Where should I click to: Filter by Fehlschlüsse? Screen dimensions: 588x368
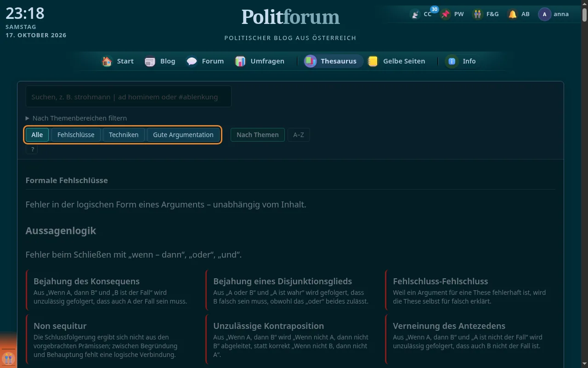[76, 135]
